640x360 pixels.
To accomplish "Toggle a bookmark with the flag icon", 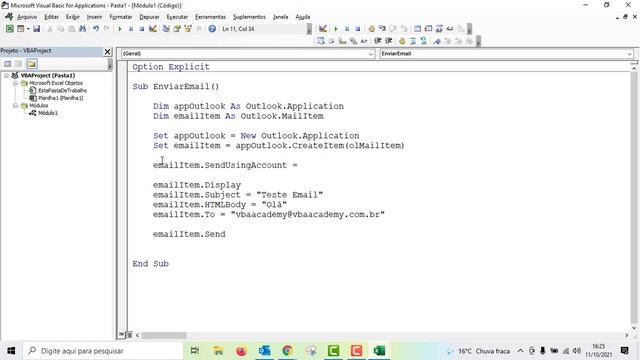I will (x=437, y=41).
